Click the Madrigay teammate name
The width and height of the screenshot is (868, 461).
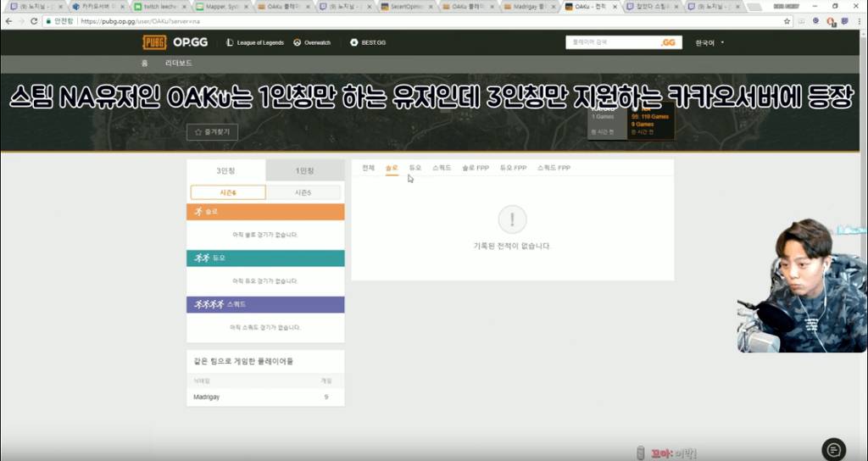pos(207,397)
